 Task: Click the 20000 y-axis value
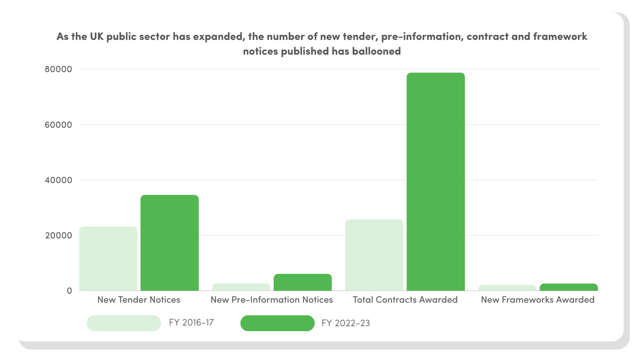(58, 235)
